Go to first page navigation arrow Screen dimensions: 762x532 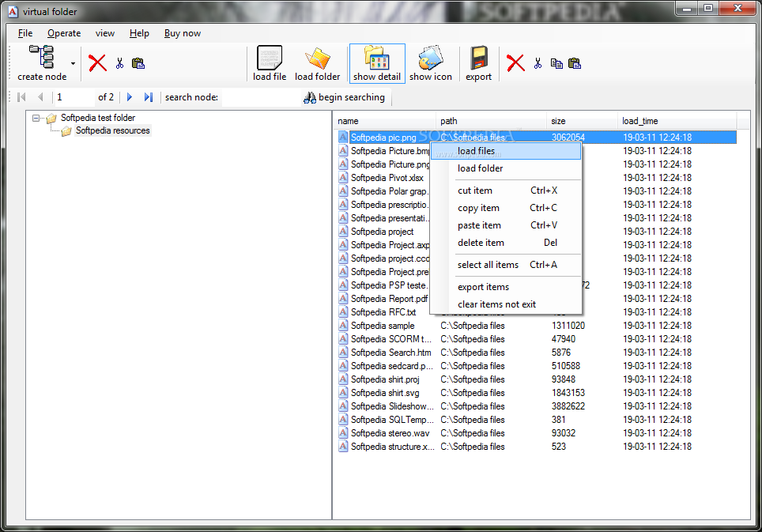21,97
